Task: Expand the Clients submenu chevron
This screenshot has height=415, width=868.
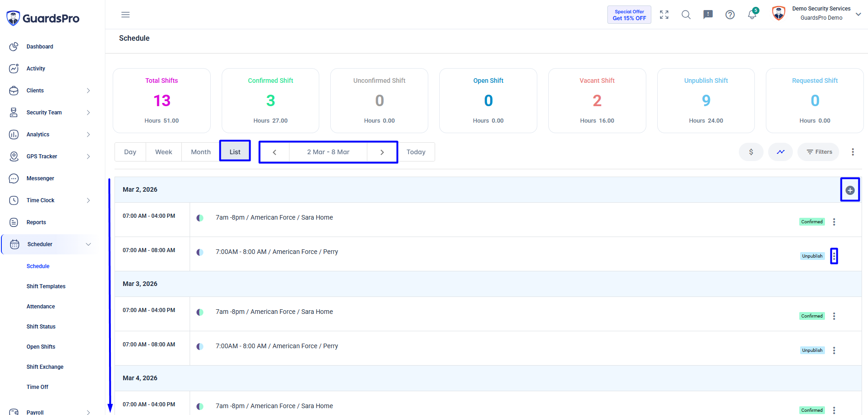Action: coord(88,91)
